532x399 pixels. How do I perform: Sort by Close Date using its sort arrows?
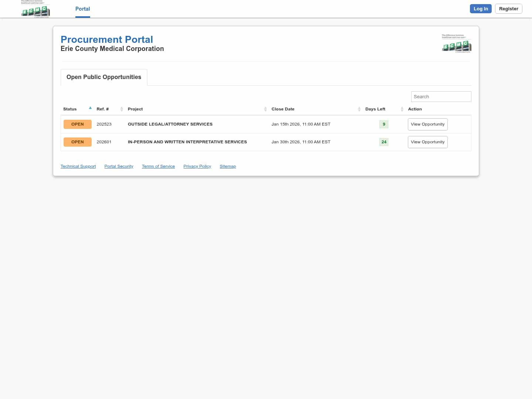pos(359,109)
